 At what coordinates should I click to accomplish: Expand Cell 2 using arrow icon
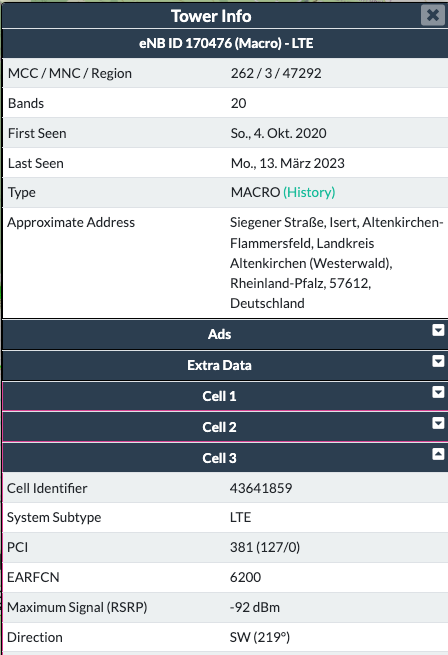tap(438, 423)
